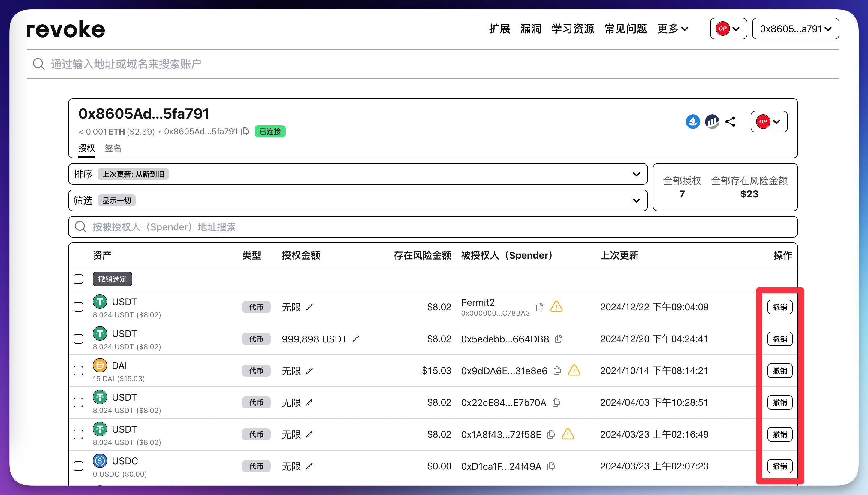Select the Permit2 USDT row checkbox

coord(78,307)
